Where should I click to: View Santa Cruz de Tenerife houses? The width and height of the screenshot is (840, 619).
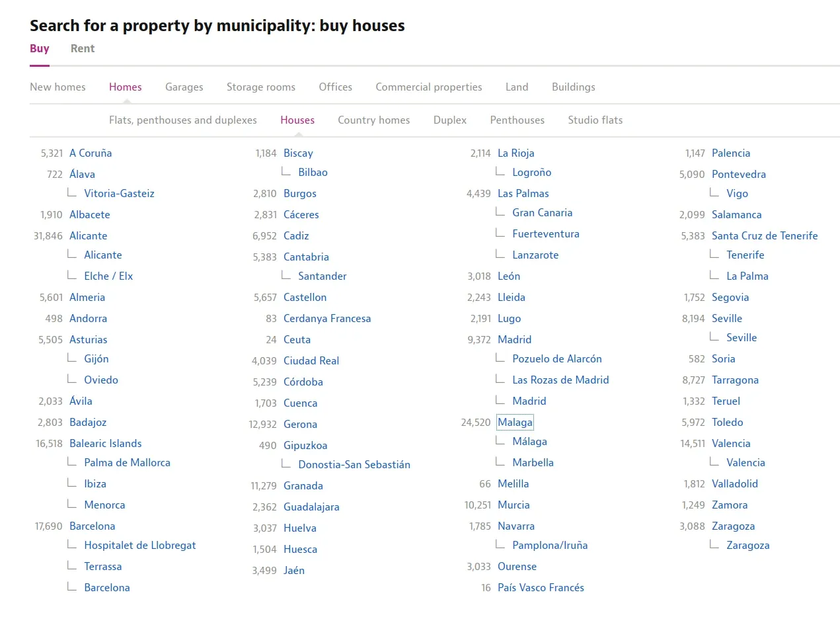point(765,235)
